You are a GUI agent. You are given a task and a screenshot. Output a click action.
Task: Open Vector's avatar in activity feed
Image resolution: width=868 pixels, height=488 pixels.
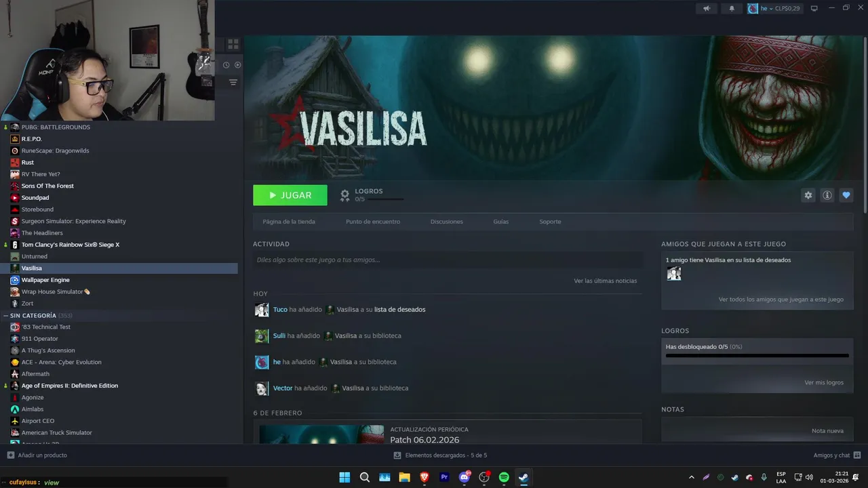[262, 388]
